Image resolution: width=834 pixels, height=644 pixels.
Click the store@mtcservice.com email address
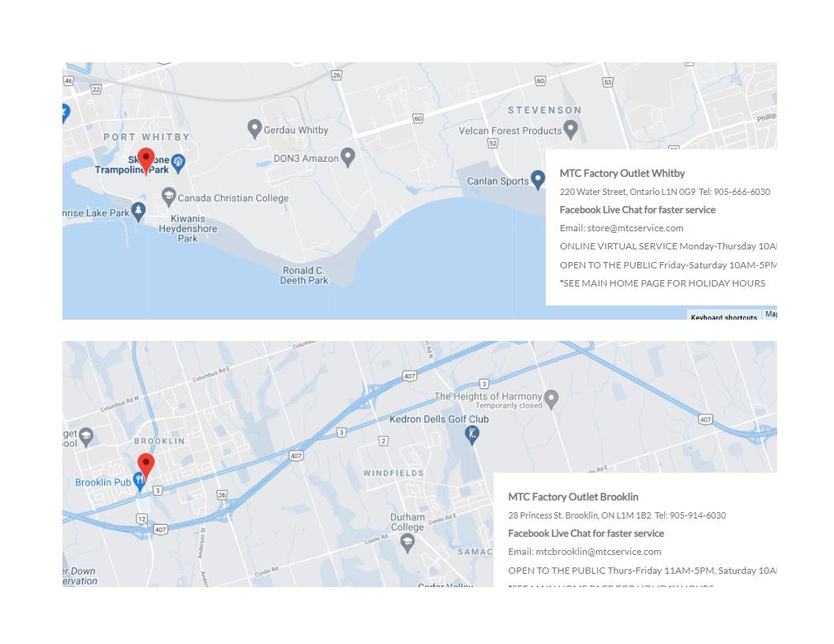(635, 228)
